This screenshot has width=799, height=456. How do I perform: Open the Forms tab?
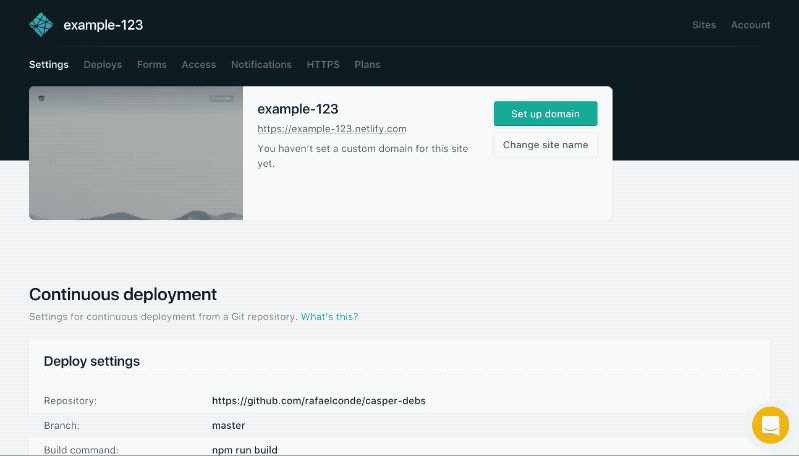click(152, 65)
